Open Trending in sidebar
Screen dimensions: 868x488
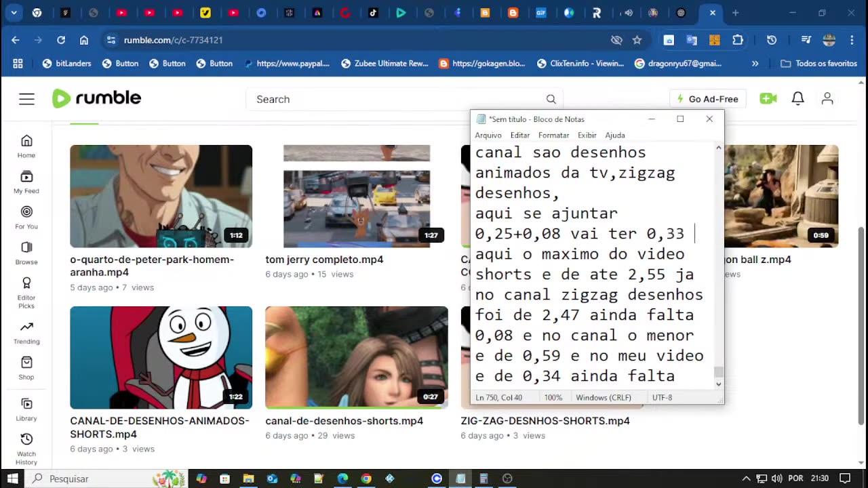(x=26, y=332)
